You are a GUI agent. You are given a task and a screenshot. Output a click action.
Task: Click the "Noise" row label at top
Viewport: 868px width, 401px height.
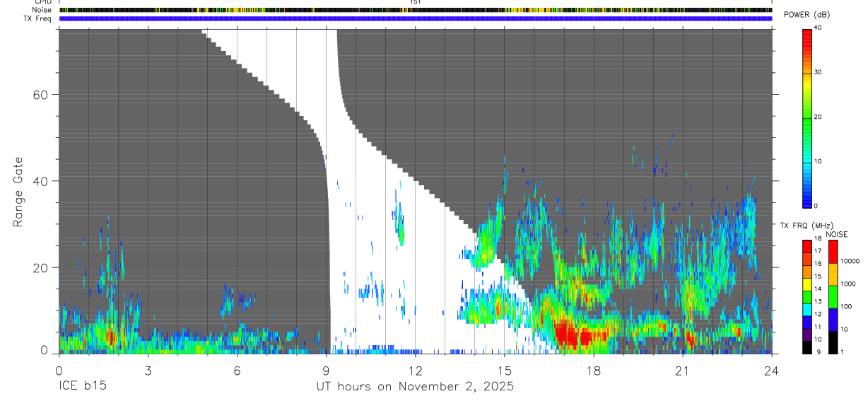(x=42, y=10)
